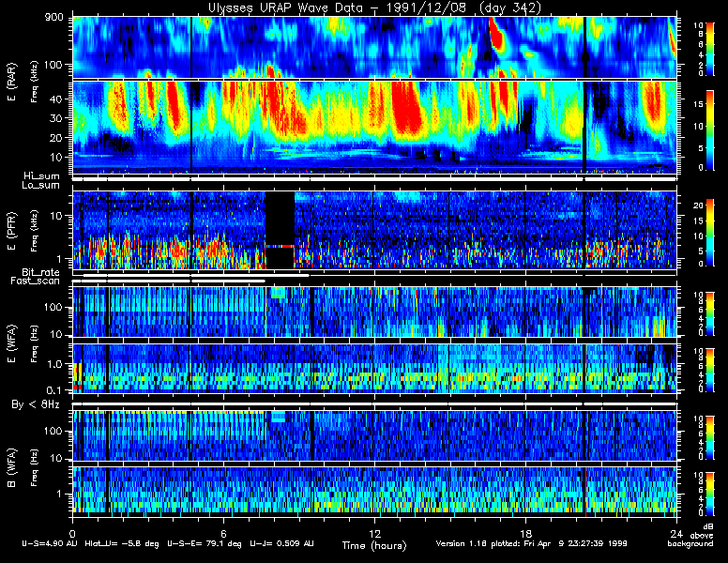Viewport: 728px width, 563px height.
Task: Click the '1.0' Hz tick in the E WFA panel
Action: [x=53, y=364]
